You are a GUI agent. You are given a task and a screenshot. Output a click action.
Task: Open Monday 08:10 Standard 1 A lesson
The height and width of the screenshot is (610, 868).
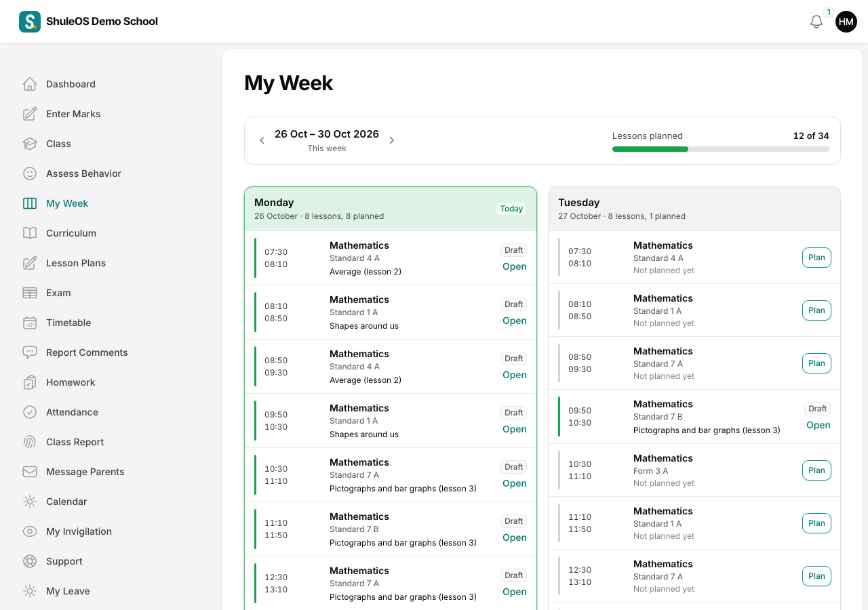[514, 321]
